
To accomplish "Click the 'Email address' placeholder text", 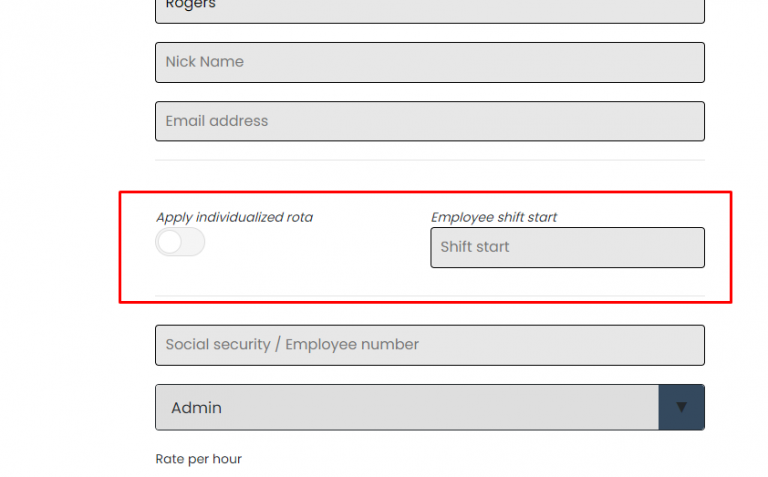I will 216,121.
